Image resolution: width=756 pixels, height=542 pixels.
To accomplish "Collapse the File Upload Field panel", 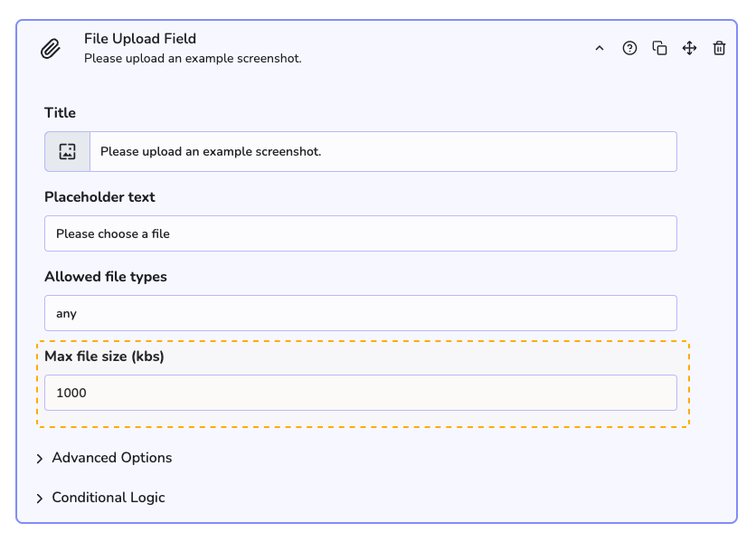I will [x=599, y=49].
